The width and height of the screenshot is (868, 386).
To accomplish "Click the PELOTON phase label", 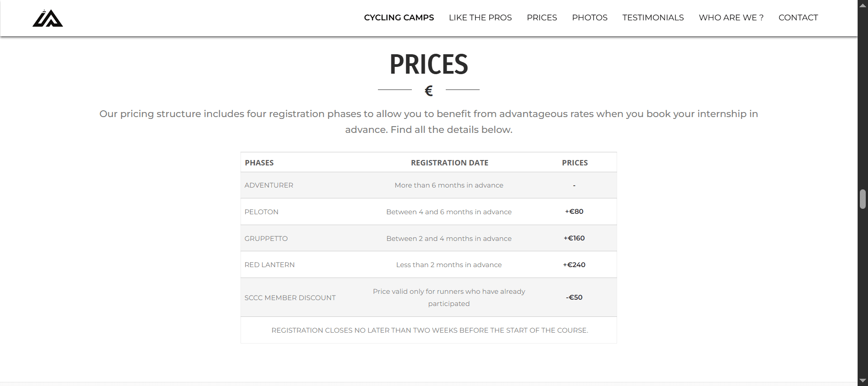I will point(261,212).
